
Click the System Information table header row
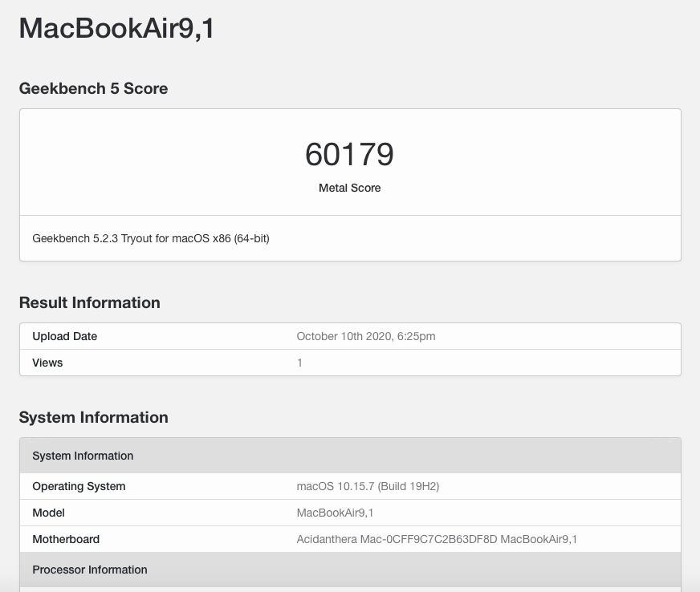(351, 456)
